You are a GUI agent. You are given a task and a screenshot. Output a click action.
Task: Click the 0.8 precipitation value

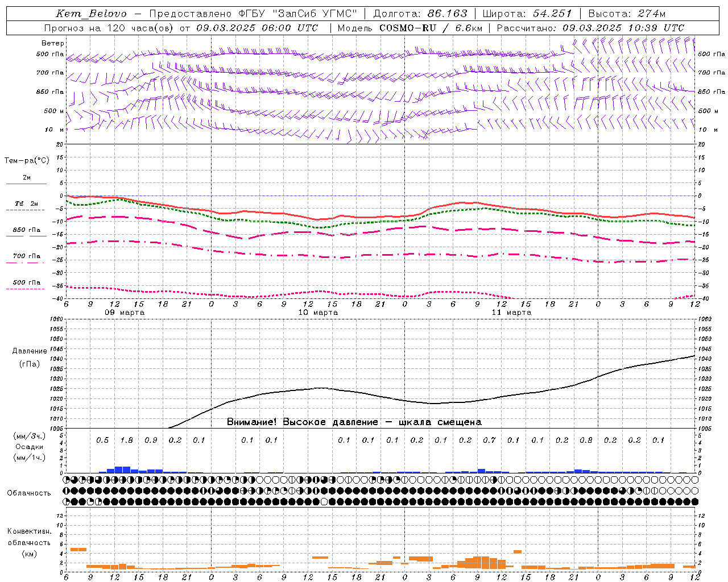click(x=586, y=440)
